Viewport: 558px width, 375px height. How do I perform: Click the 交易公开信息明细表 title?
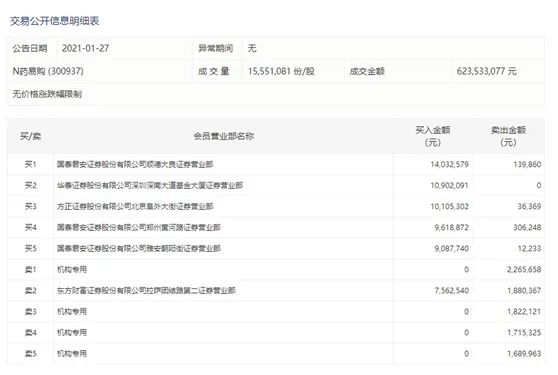pos(54,21)
